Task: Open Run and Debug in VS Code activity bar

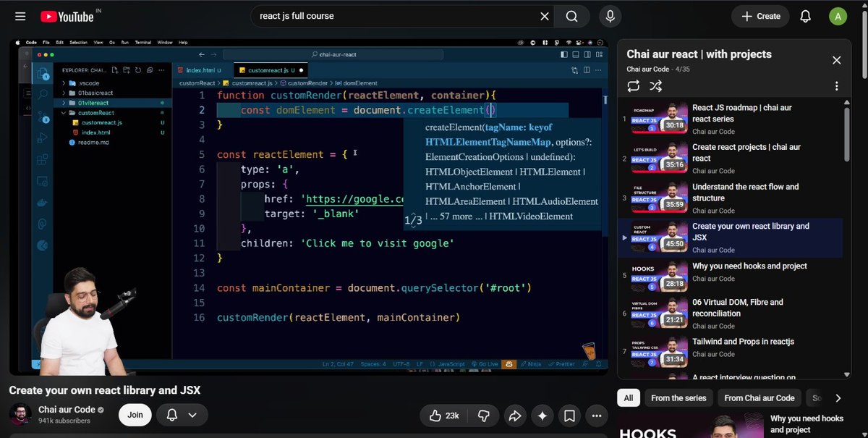Action: pyautogui.click(x=43, y=138)
